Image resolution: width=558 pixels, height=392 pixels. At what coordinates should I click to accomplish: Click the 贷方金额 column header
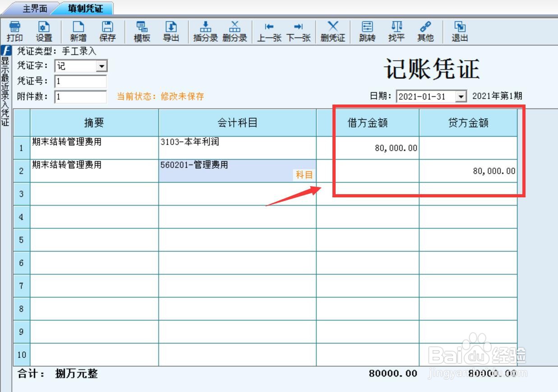468,123
